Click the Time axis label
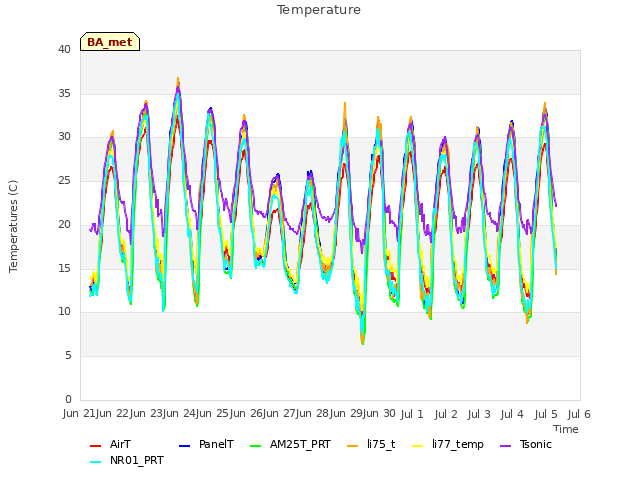The width and height of the screenshot is (640, 480). [566, 429]
